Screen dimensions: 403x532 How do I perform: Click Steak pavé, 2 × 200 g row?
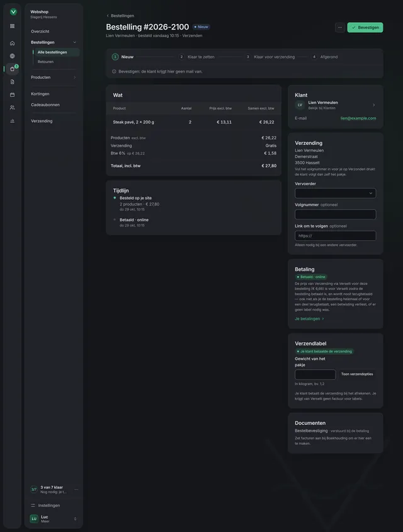(193, 122)
